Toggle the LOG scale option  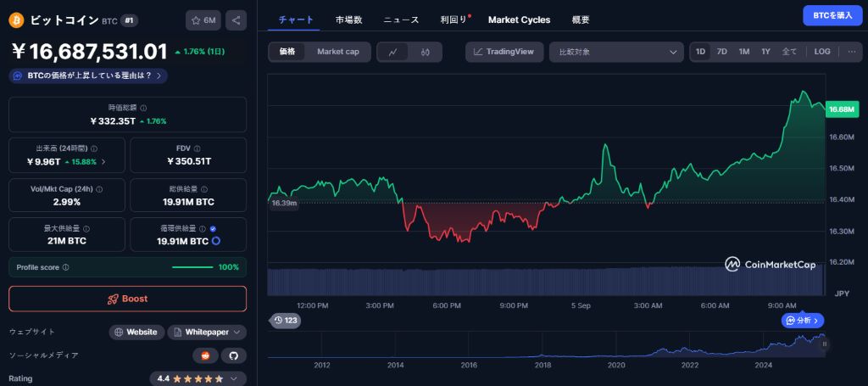pyautogui.click(x=822, y=52)
